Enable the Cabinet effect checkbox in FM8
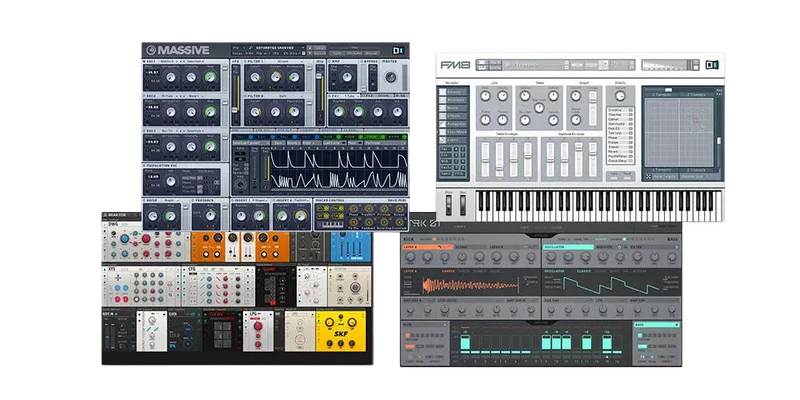 coord(631,119)
